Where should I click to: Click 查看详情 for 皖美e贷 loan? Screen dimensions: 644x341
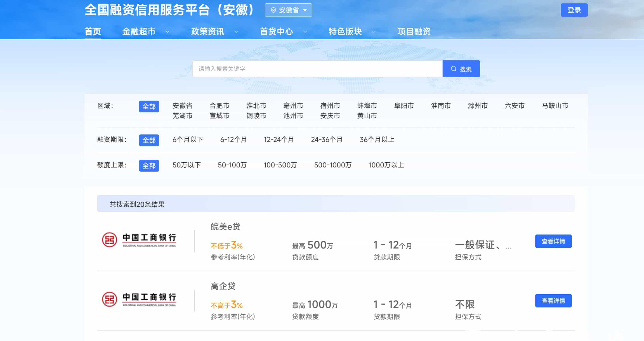click(x=553, y=241)
